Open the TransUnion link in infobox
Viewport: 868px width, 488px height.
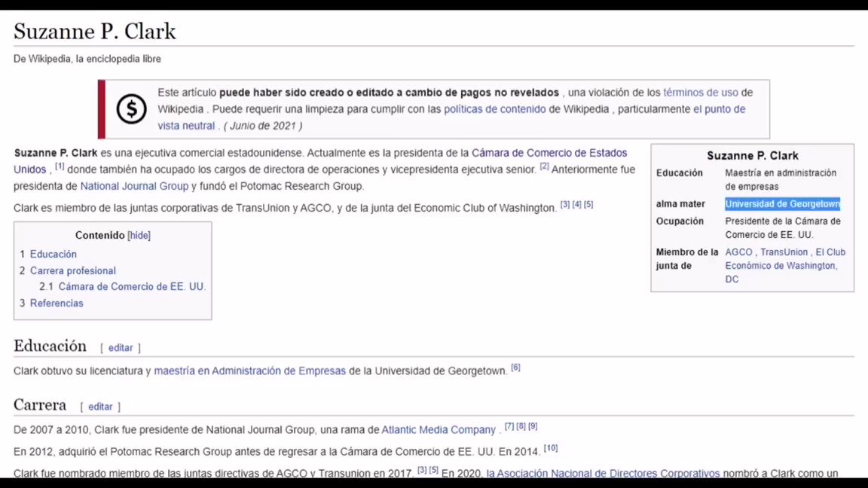tap(784, 252)
